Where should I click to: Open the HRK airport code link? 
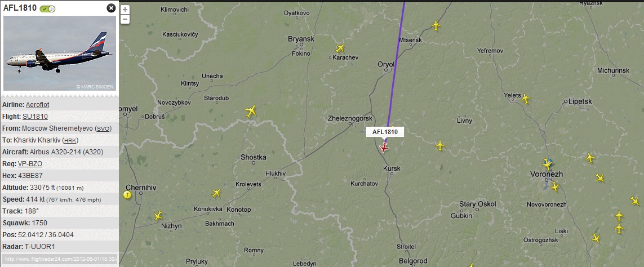click(x=70, y=140)
